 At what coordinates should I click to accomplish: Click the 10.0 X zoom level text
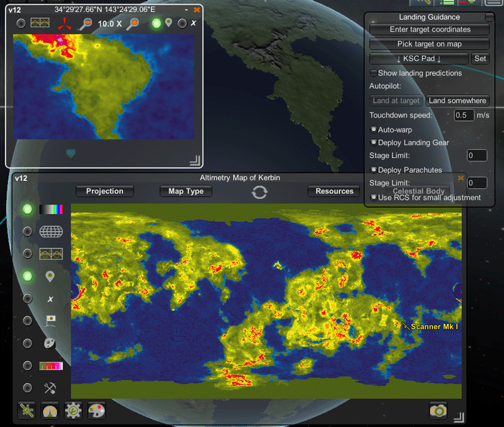click(x=110, y=24)
